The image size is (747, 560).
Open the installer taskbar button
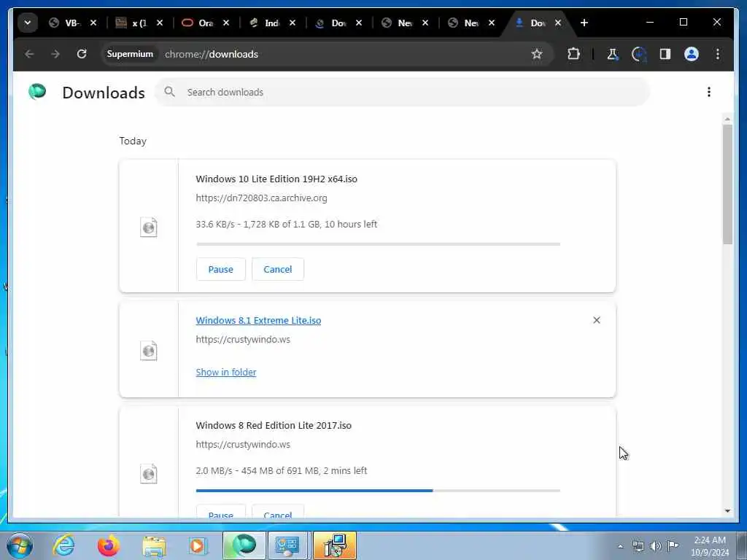coord(334,545)
